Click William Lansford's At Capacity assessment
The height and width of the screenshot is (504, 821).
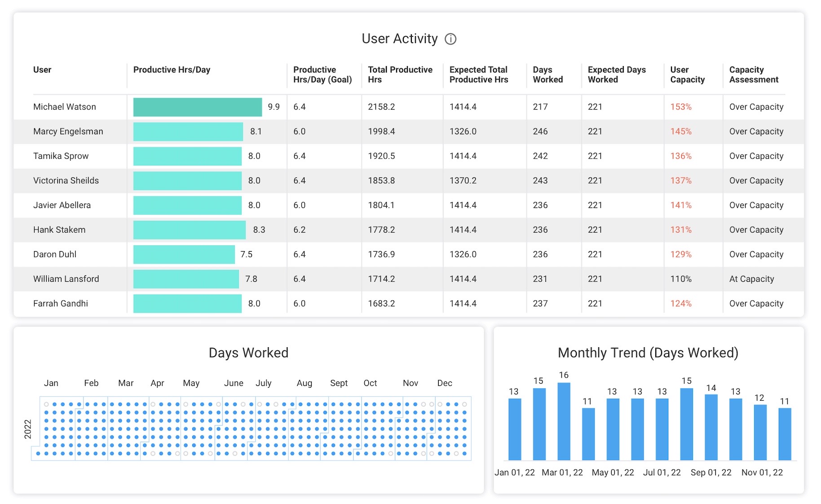click(751, 279)
